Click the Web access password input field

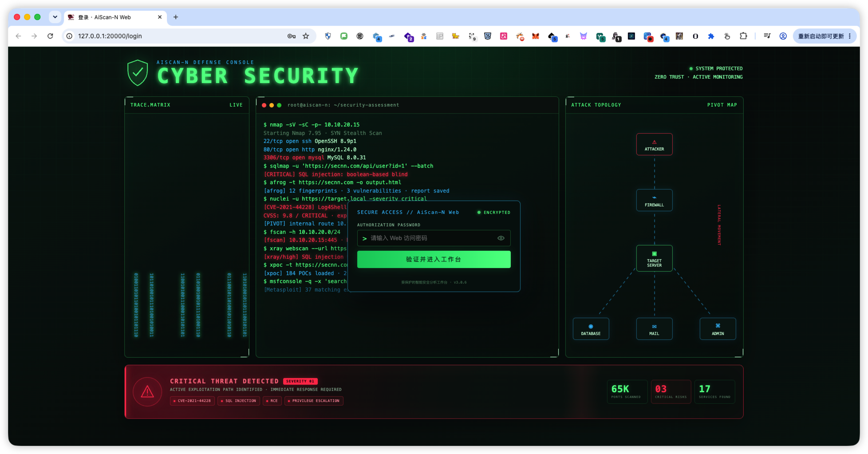(434, 238)
